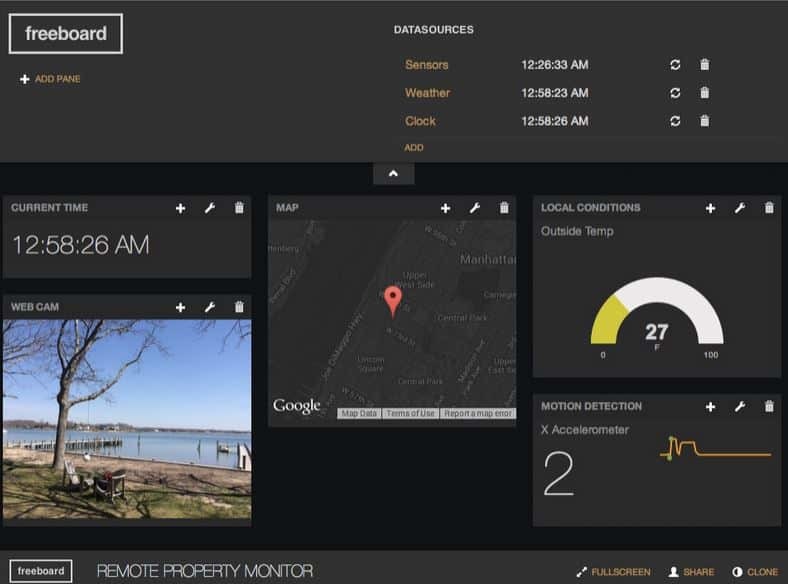Add a new datasource

point(414,147)
